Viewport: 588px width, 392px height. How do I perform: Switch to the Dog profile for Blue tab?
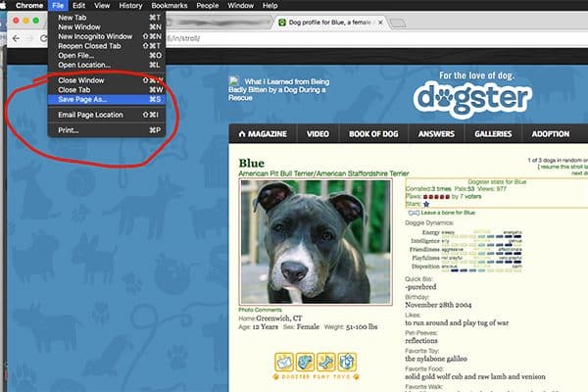click(330, 23)
